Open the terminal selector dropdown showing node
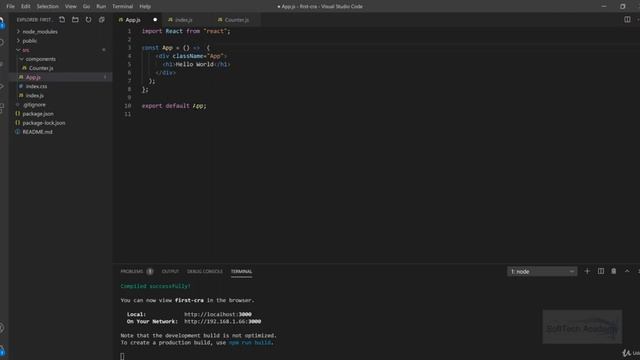This screenshot has height=360, width=640. pyautogui.click(x=542, y=271)
